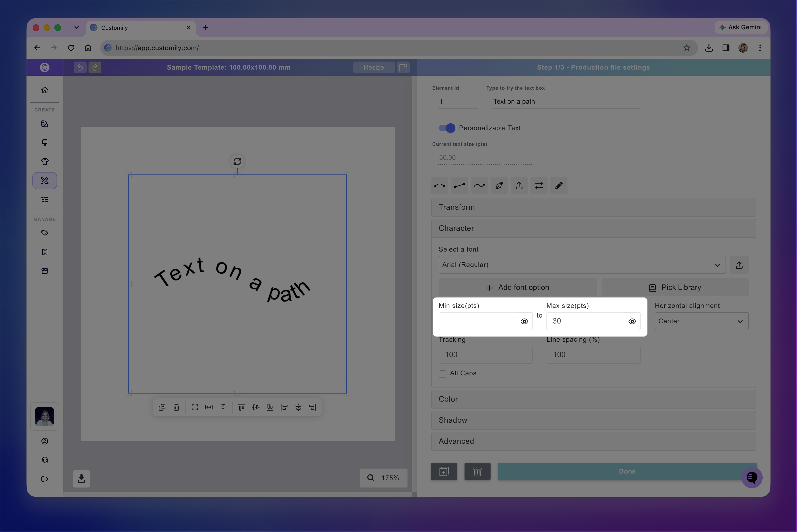Screen dimensions: 797x532
Task: Click the Add font option button
Action: click(x=518, y=287)
